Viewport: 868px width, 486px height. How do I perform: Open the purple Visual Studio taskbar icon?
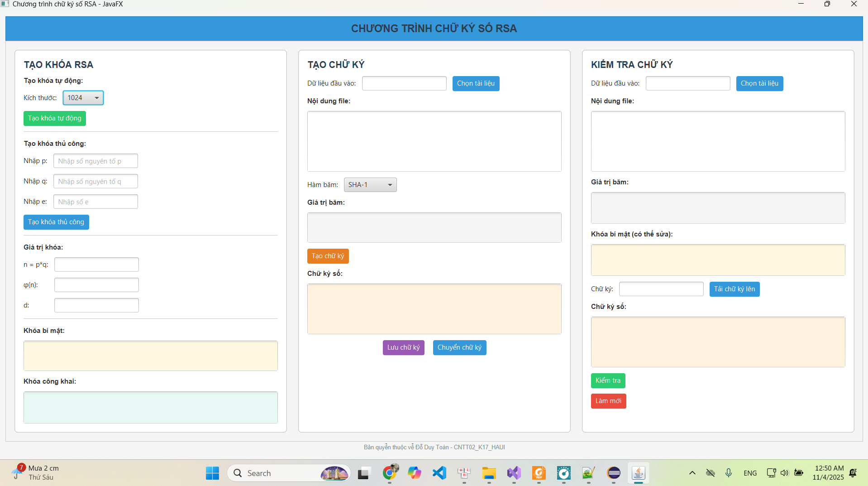(514, 473)
